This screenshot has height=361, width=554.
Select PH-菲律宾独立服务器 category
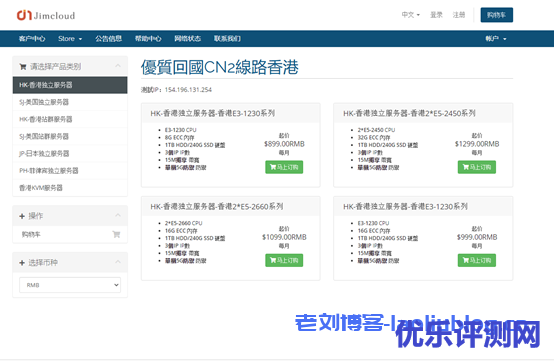coord(70,171)
